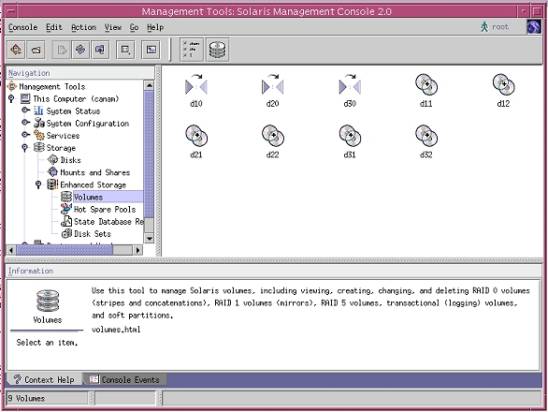Click 'root' user label in menu bar

tap(500, 27)
